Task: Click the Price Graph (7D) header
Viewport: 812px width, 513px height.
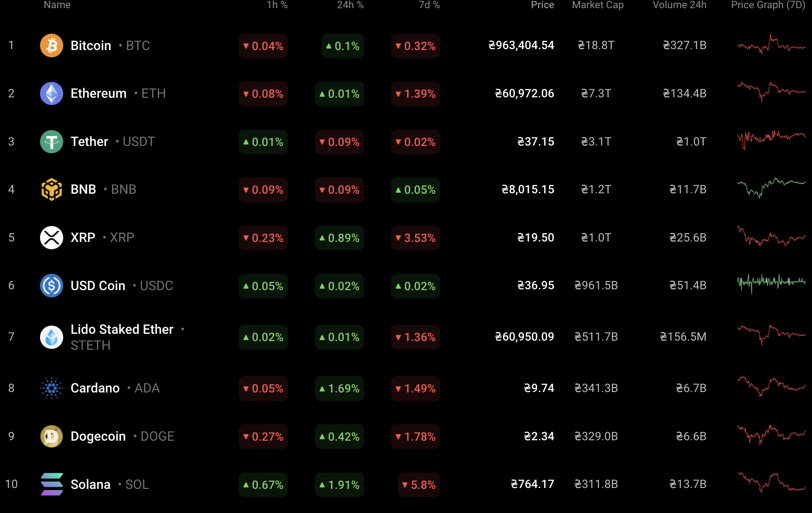Action: 768,5
